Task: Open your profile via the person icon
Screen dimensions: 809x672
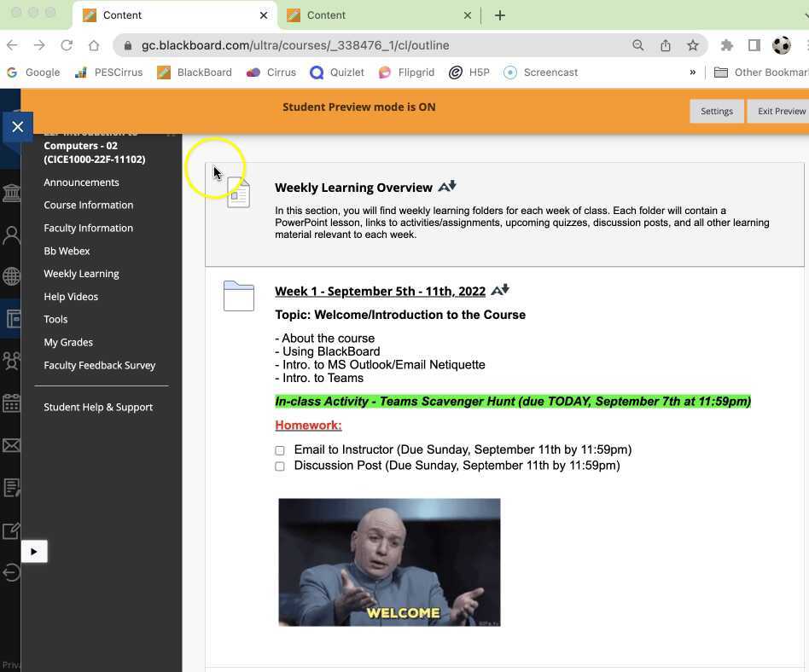Action: pyautogui.click(x=12, y=234)
